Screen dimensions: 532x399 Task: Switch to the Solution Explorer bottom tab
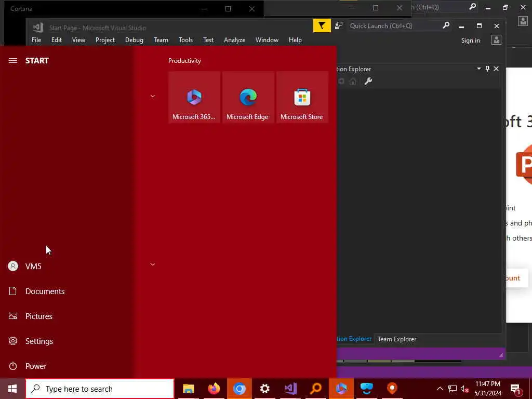354,339
